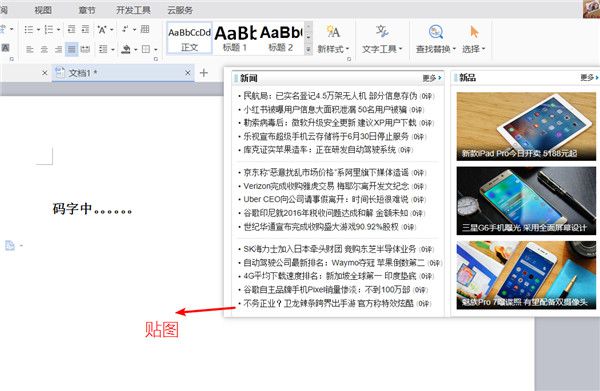Align text to the left
This screenshot has width=600, height=391.
(x=30, y=49)
